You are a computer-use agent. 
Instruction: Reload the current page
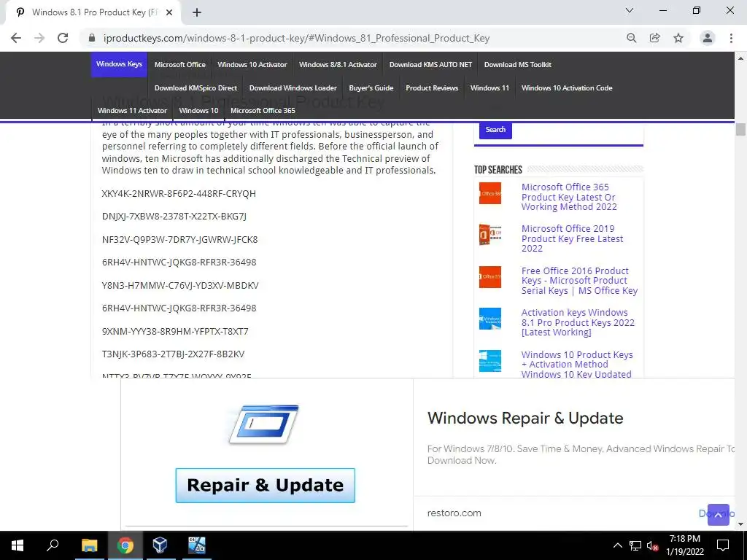(63, 38)
